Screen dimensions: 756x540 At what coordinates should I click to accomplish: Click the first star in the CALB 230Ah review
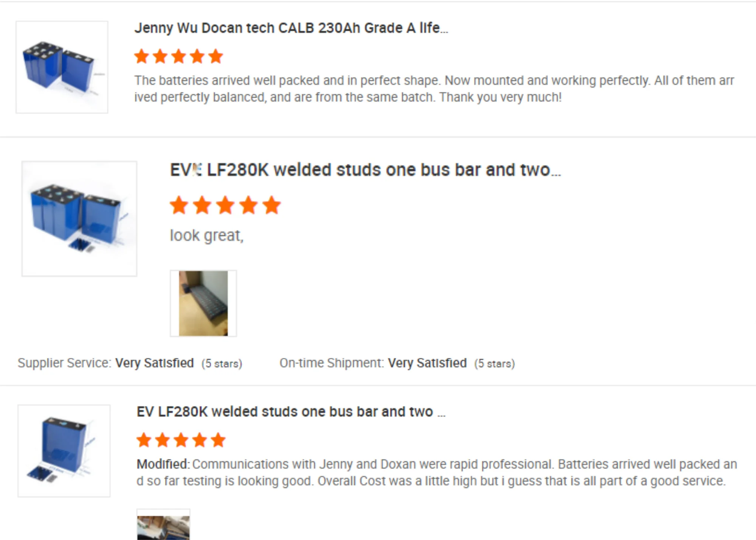pyautogui.click(x=142, y=56)
